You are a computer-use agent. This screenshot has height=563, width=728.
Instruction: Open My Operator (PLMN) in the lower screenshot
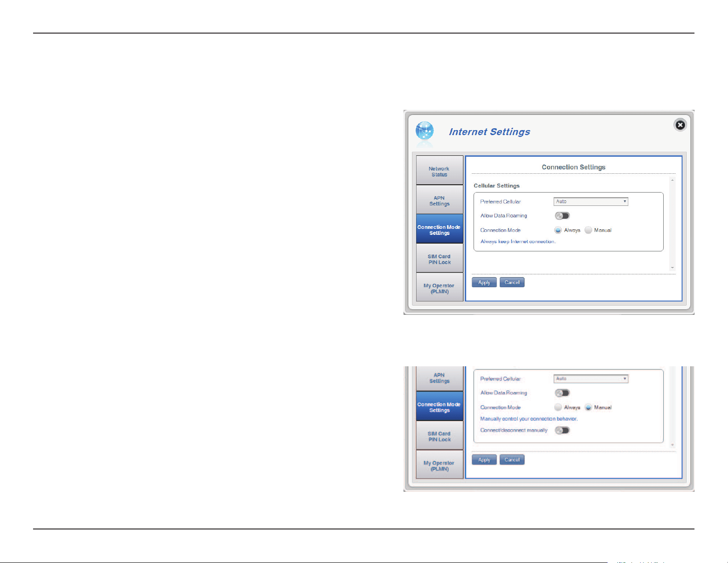[440, 465]
